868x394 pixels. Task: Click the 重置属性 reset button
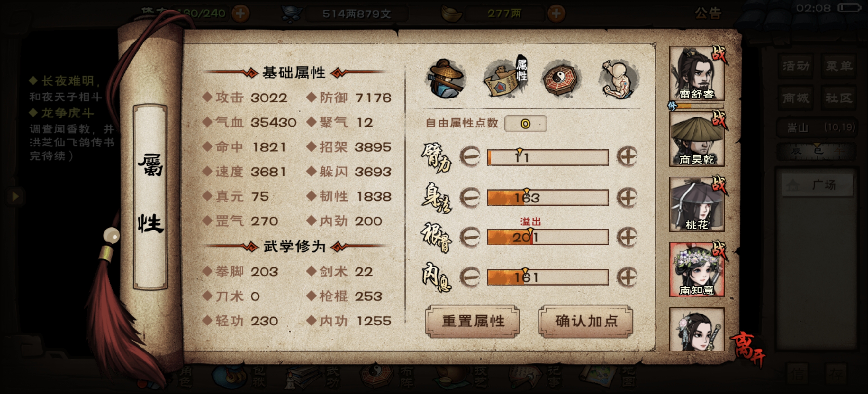click(x=472, y=321)
